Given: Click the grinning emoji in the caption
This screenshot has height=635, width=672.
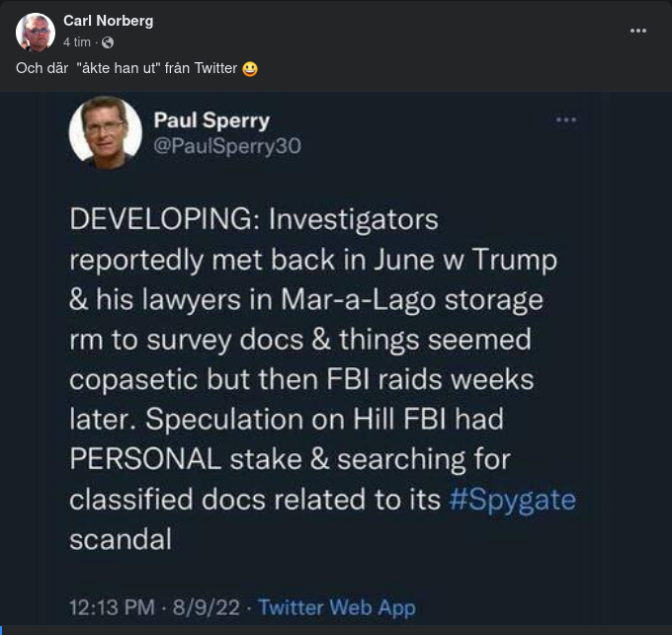Looking at the screenshot, I should [x=250, y=68].
